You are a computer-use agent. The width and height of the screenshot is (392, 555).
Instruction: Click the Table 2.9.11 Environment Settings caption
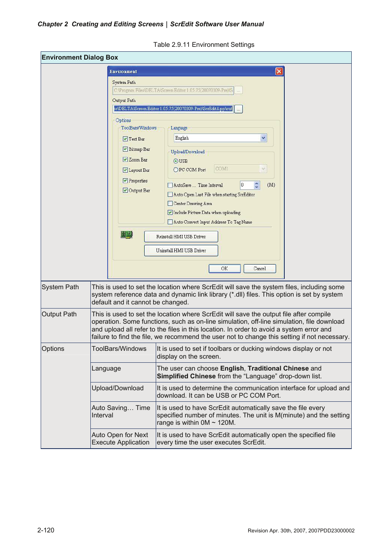(x=204, y=45)
